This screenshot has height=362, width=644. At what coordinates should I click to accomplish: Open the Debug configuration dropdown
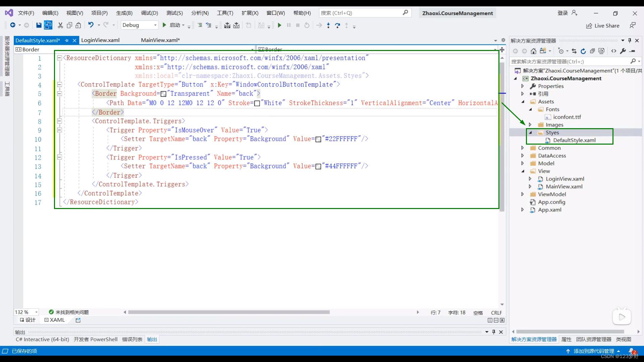140,25
